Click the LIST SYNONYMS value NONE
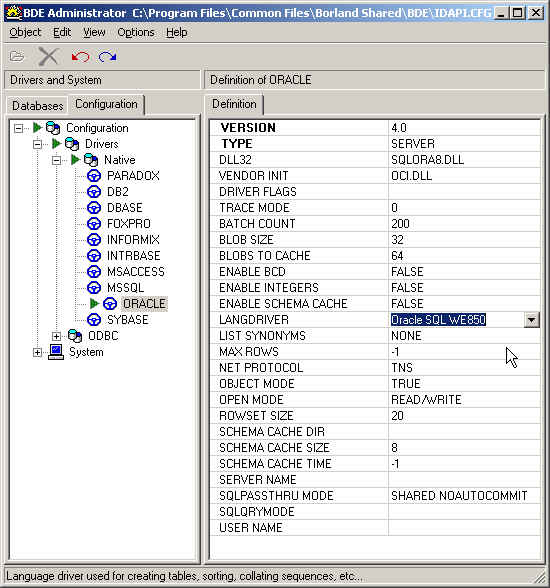Viewport: 550px width, 588px height. pyautogui.click(x=406, y=336)
